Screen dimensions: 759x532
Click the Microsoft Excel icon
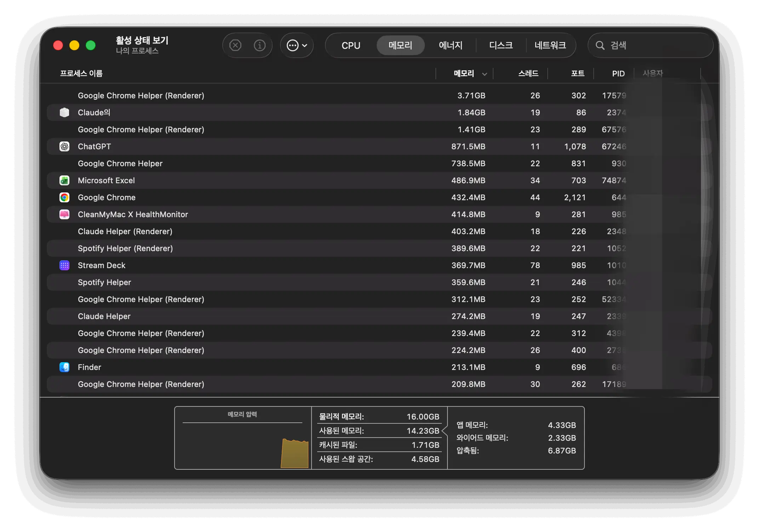[x=64, y=180]
